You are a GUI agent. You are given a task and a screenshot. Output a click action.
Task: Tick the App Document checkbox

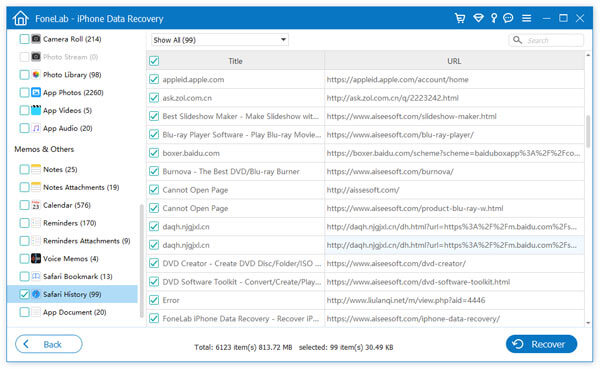point(24,312)
